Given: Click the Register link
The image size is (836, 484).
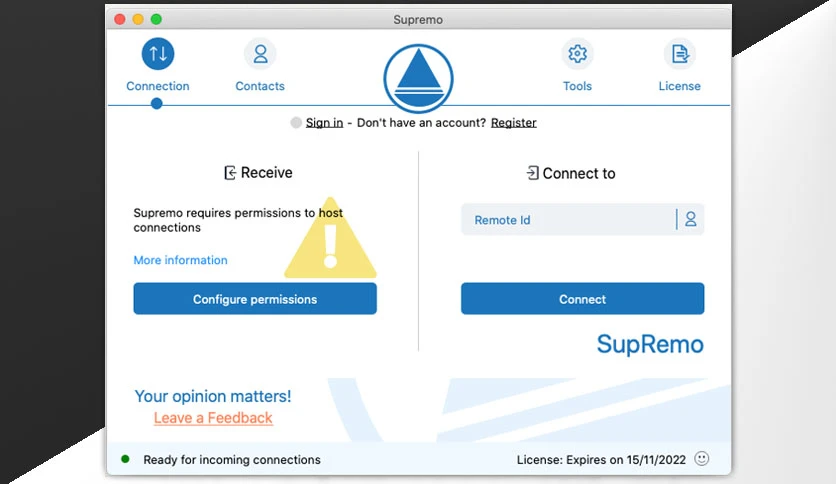Looking at the screenshot, I should pos(513,123).
